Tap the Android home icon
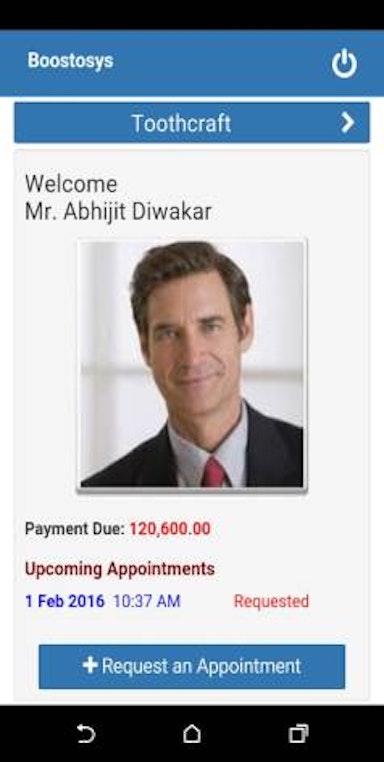This screenshot has width=384, height=762. pos(192,733)
